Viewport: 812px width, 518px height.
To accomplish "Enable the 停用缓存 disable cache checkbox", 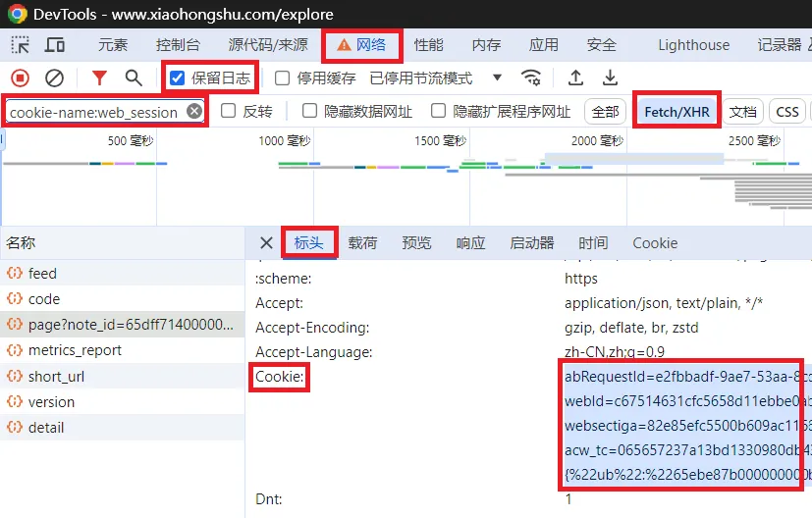I will tap(282, 78).
